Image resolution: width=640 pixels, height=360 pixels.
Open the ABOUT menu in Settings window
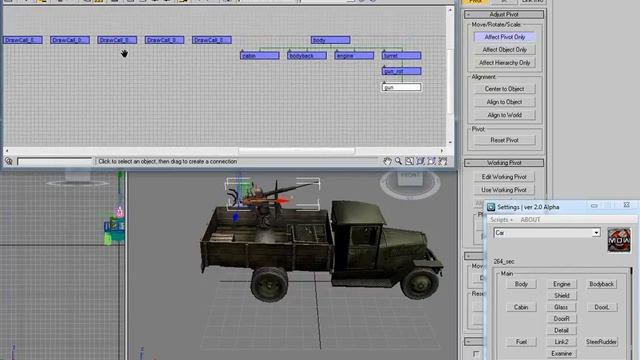click(x=530, y=220)
